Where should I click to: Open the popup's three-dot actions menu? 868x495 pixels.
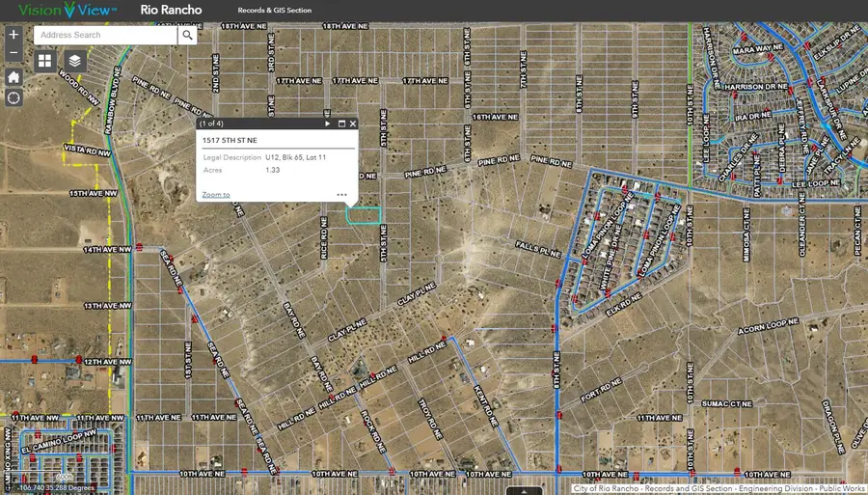coord(341,194)
